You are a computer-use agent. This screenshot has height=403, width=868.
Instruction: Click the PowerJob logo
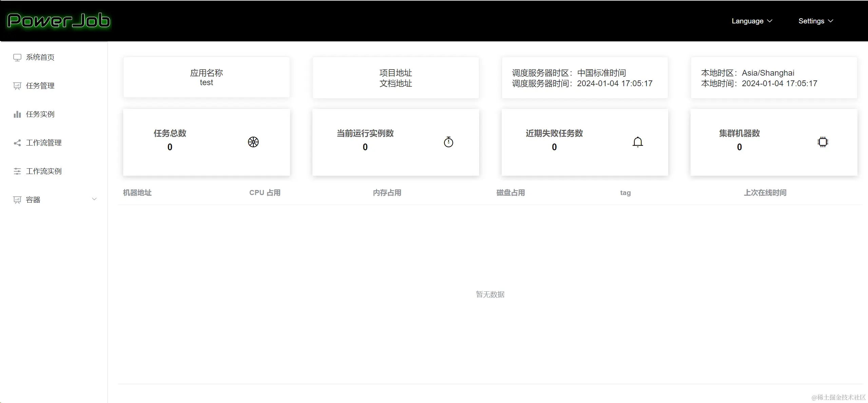[59, 21]
